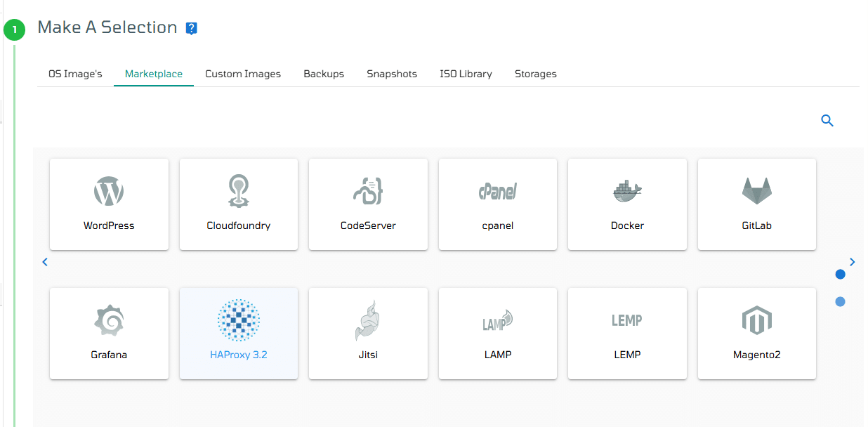Image resolution: width=868 pixels, height=427 pixels.
Task: Switch to the Snapshots tab
Action: click(392, 74)
